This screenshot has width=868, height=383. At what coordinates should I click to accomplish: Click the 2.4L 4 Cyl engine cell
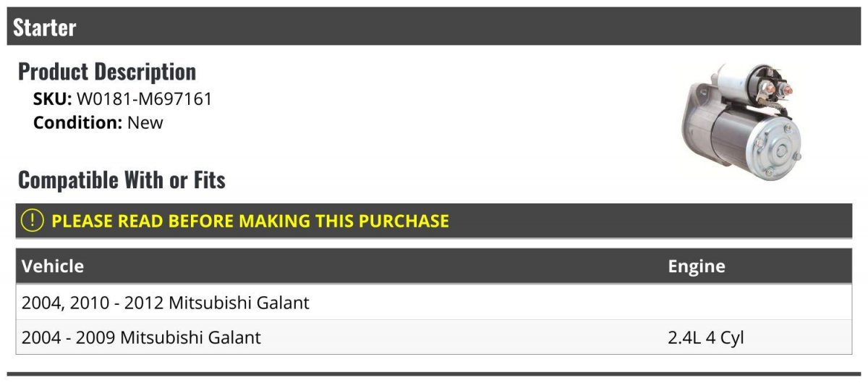pos(706,337)
